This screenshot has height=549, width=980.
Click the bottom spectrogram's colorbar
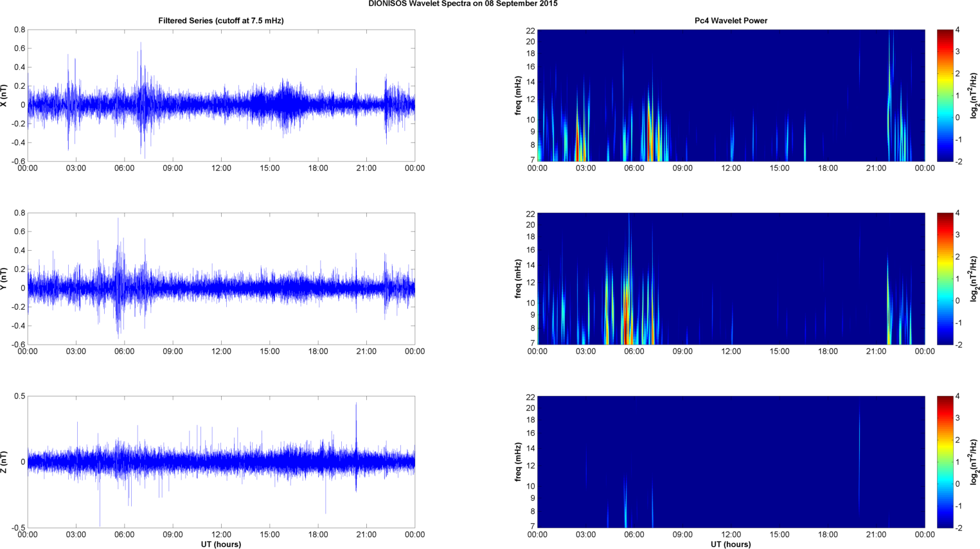(944, 462)
